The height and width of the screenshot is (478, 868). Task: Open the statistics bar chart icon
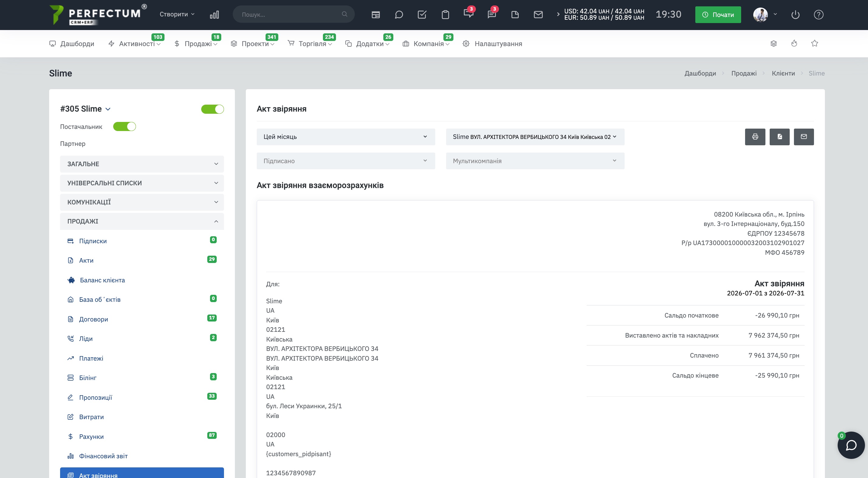pyautogui.click(x=214, y=15)
